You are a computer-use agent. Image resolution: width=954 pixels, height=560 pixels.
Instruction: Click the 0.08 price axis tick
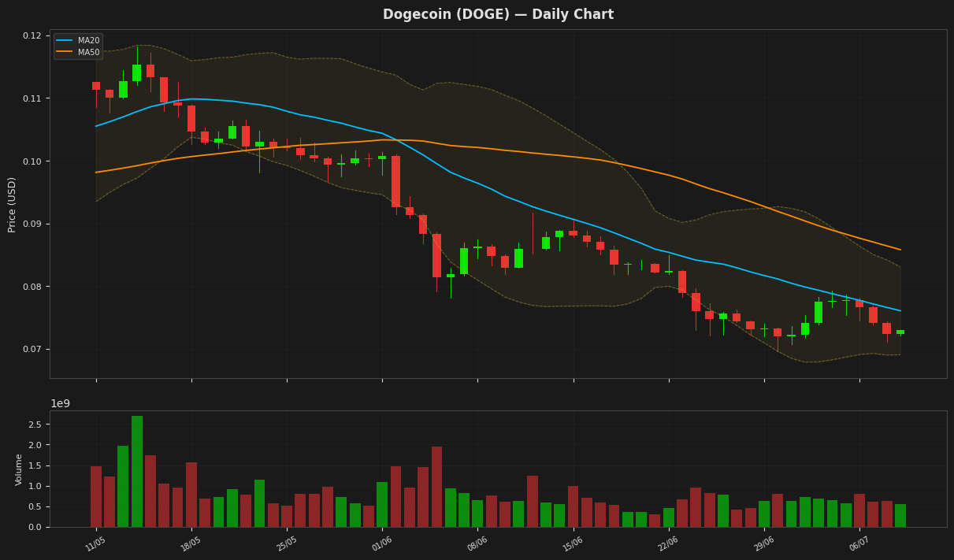32,287
